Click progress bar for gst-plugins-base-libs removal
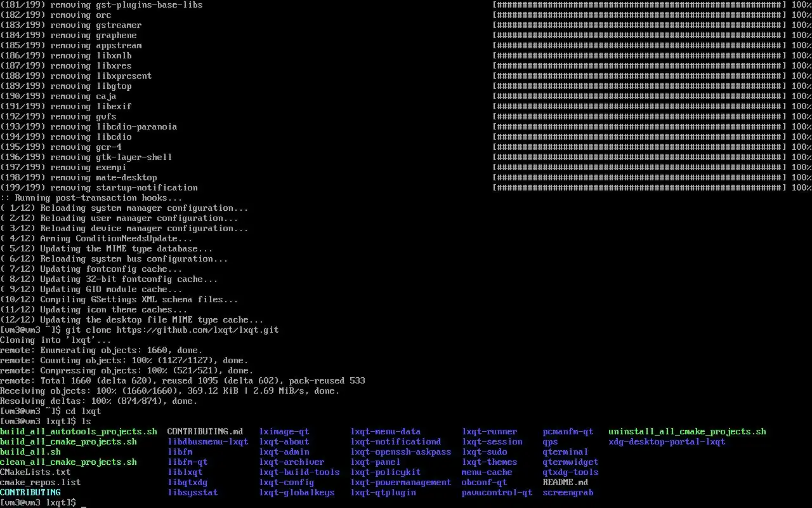The width and height of the screenshot is (812, 508). click(639, 5)
